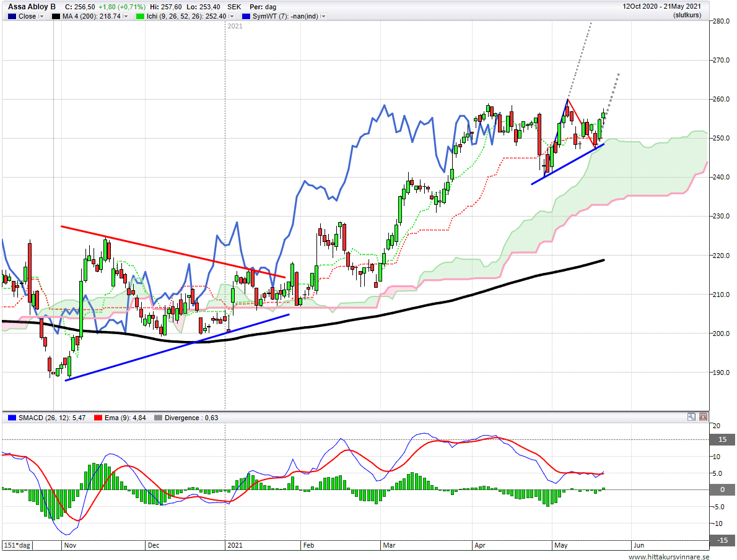Click the '151*dag' period box
The height and width of the screenshot is (560, 737).
pos(17,545)
